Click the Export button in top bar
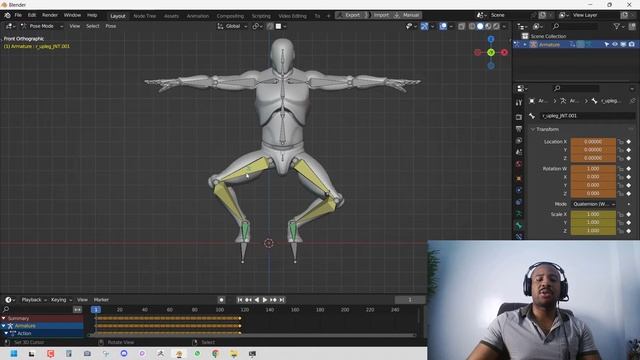 coord(349,15)
